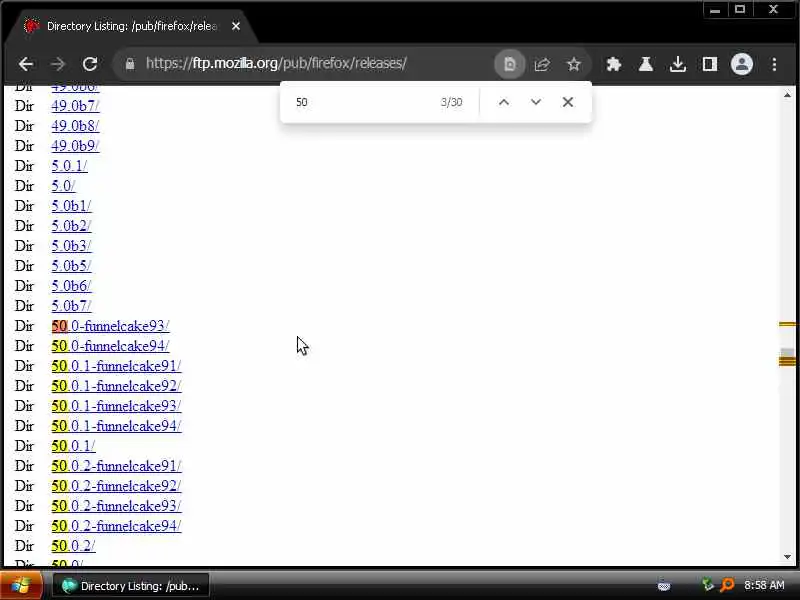800x600 pixels.
Task: Open the 5.0b1/ directory link
Action: [x=71, y=206]
